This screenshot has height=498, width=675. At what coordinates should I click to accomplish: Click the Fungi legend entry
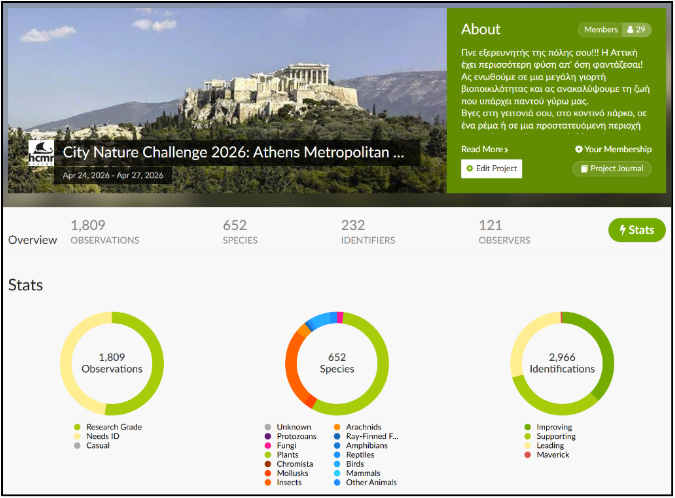(281, 445)
